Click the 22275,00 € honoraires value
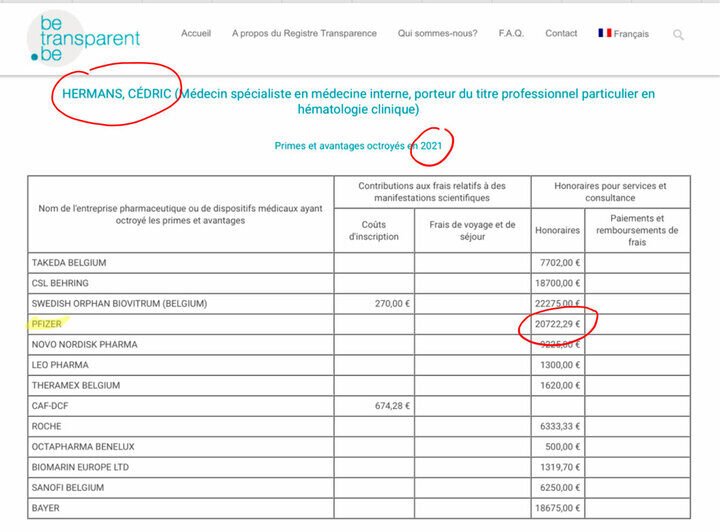This screenshot has width=720, height=532. pos(557,304)
